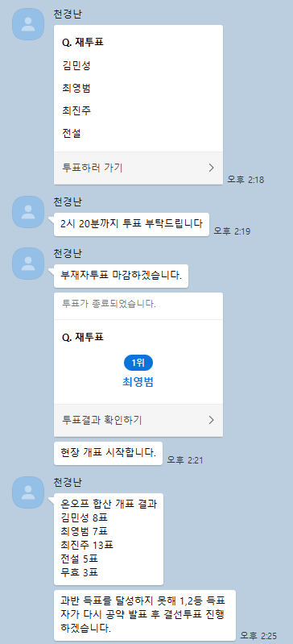The height and width of the screenshot is (644, 293).
Task: Click the blue 1위 rank badge
Action: coord(138,363)
